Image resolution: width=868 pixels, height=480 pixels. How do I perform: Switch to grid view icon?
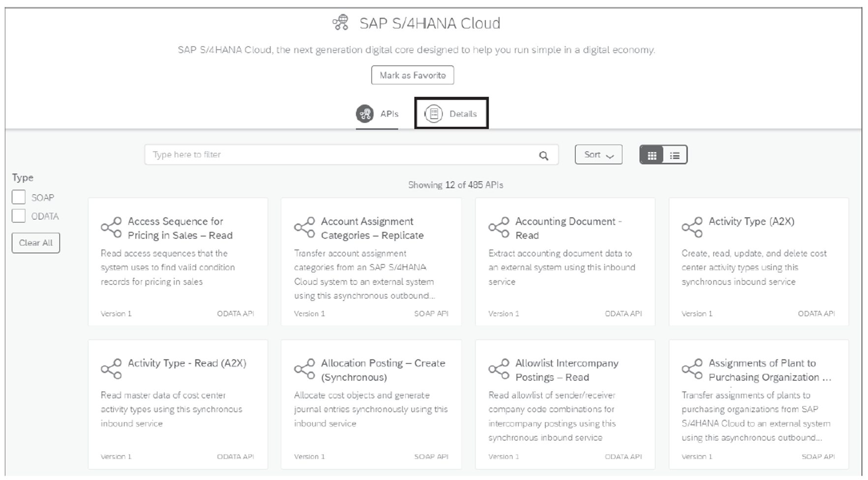(652, 155)
